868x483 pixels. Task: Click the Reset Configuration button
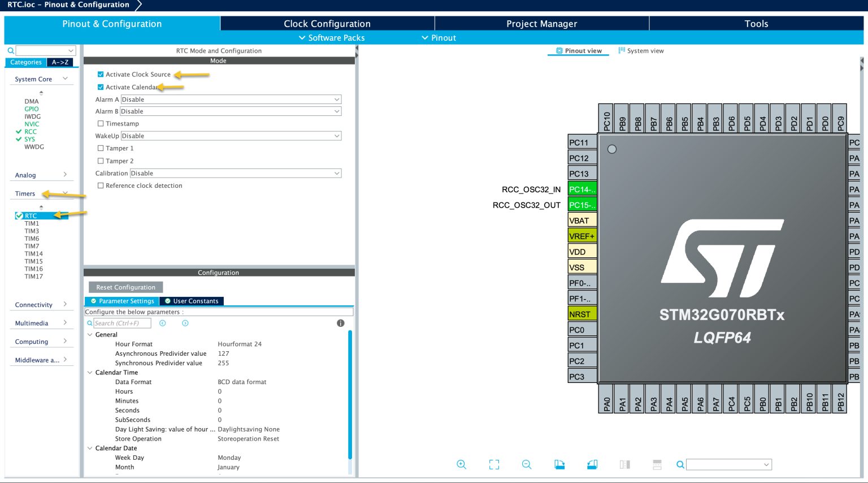[x=125, y=287]
